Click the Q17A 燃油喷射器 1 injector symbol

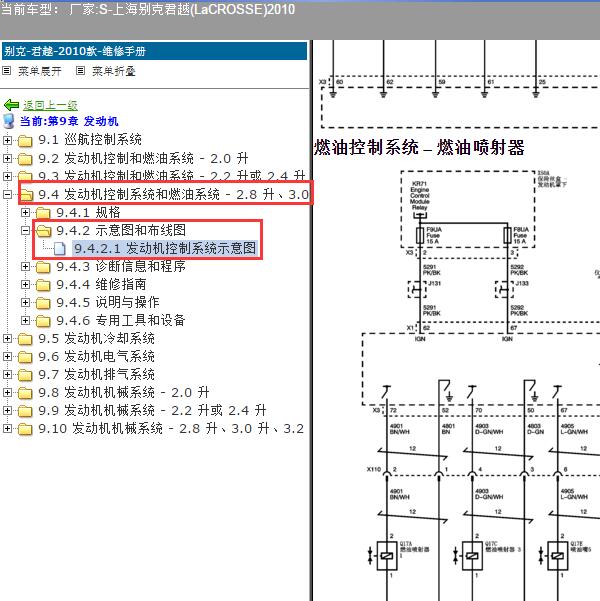pos(387,555)
